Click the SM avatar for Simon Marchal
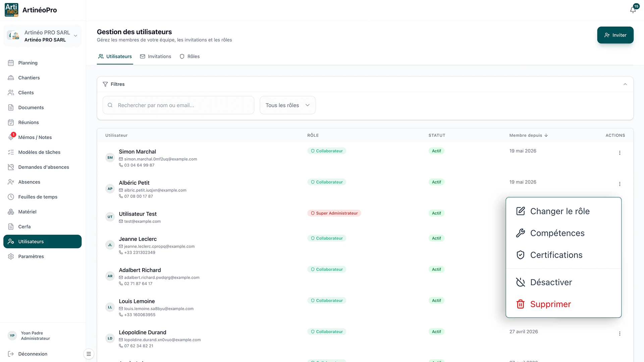The width and height of the screenshot is (644, 362). coord(110,158)
